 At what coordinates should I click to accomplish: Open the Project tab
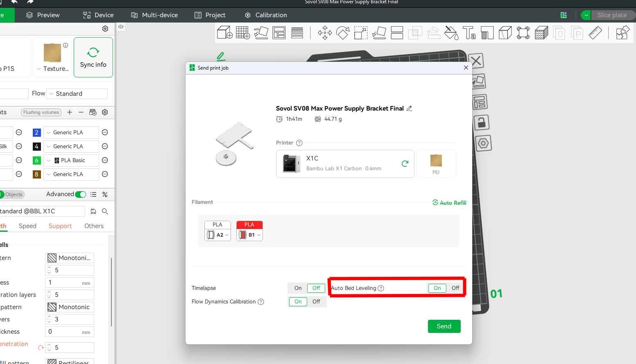210,15
